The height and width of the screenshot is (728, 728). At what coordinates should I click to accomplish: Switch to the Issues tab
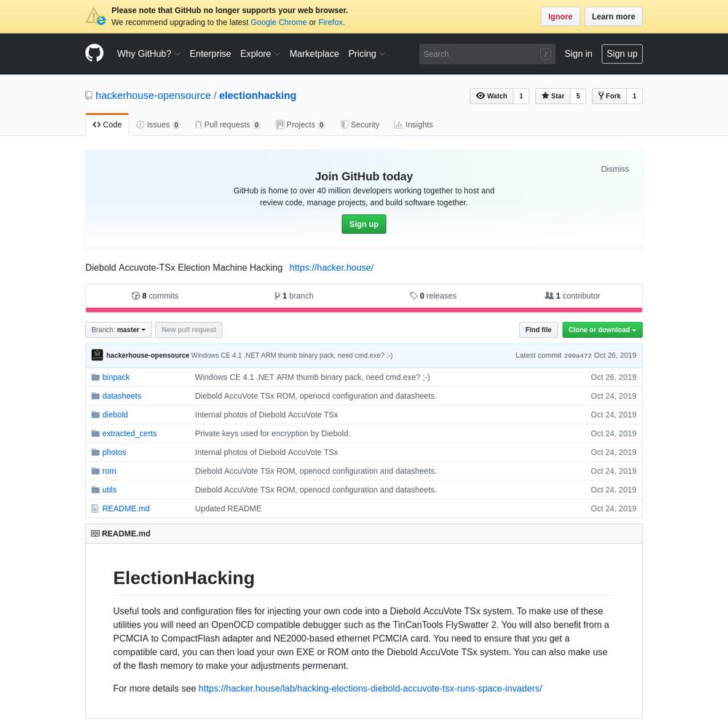[x=158, y=125]
